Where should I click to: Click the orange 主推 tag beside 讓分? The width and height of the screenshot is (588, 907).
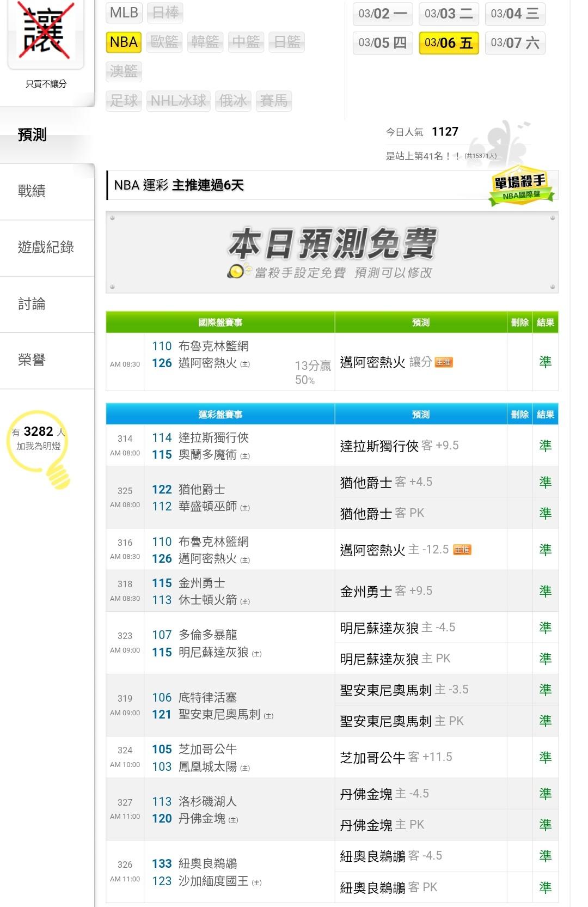coord(444,363)
